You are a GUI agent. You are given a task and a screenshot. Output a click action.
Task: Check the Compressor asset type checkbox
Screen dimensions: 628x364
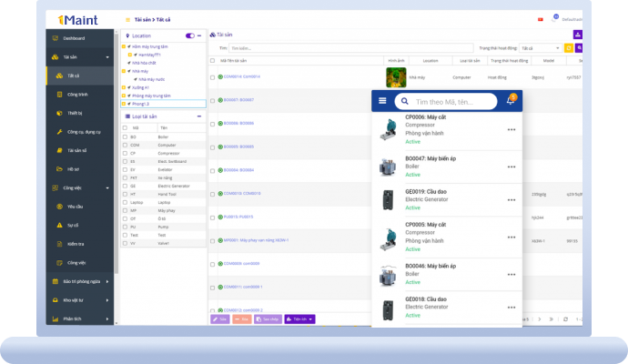(125, 153)
